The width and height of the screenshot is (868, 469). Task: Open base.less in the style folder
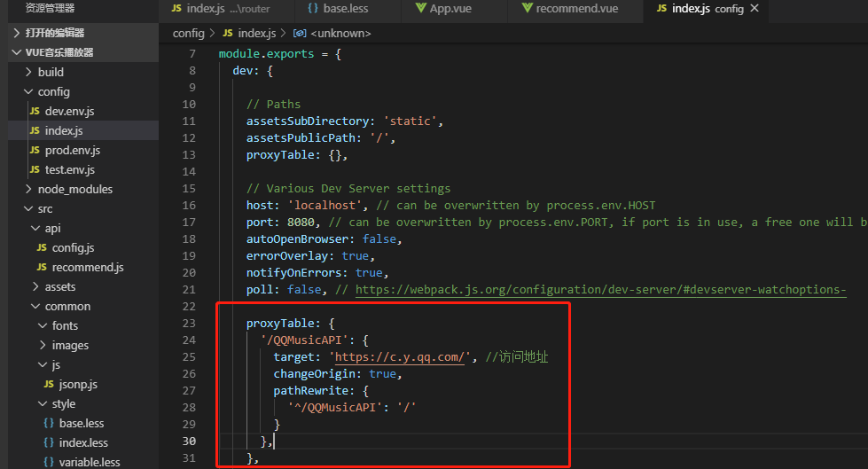click(x=82, y=423)
